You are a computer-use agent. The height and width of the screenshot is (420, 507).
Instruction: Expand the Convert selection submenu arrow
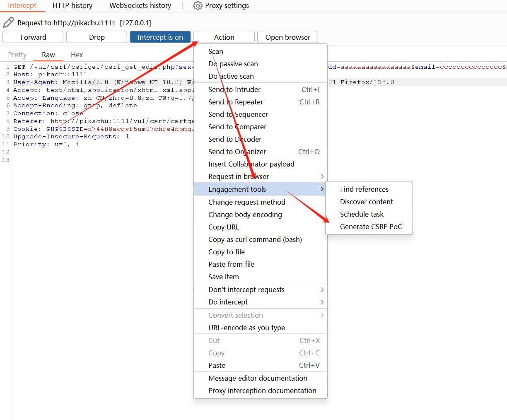click(322, 315)
